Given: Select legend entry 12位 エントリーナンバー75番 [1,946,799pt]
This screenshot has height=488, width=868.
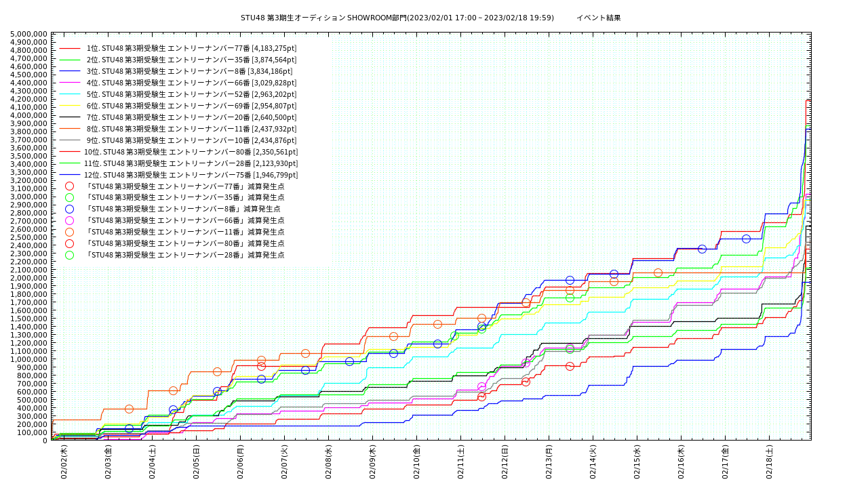Looking at the screenshot, I should point(191,175).
